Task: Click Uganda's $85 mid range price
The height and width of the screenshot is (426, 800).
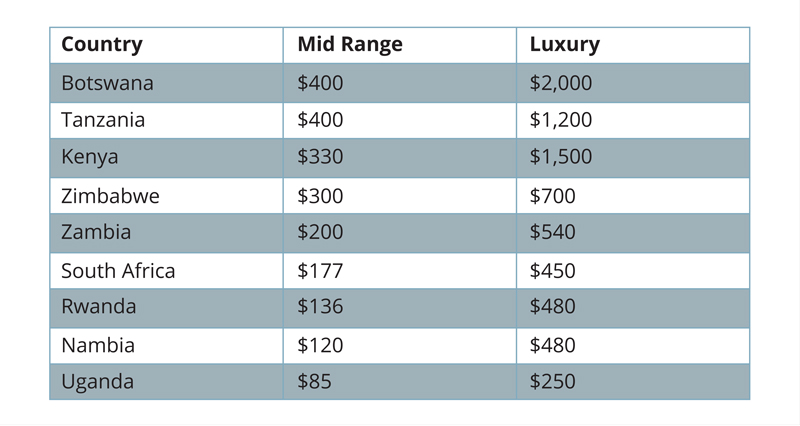Action: 314,382
